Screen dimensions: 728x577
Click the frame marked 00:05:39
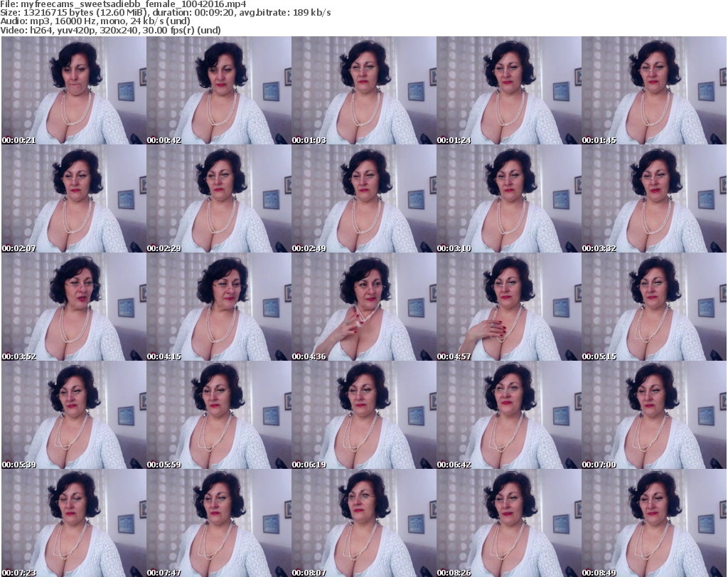coord(73,415)
